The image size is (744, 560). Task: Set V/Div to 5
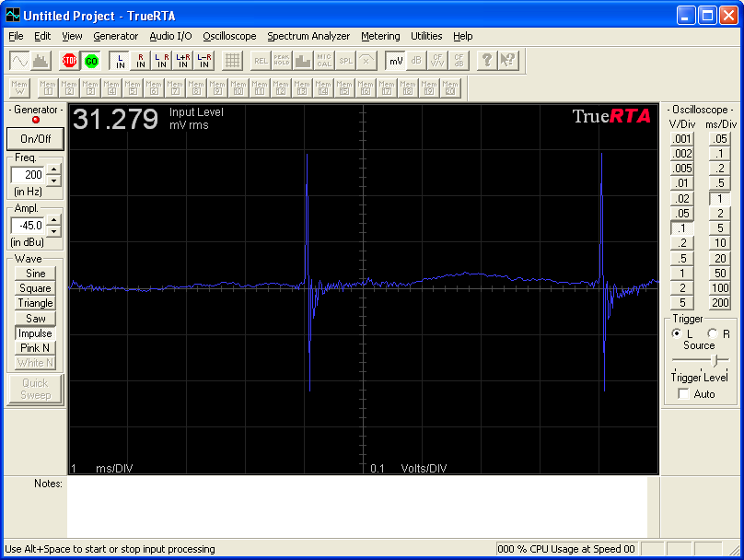(x=681, y=303)
